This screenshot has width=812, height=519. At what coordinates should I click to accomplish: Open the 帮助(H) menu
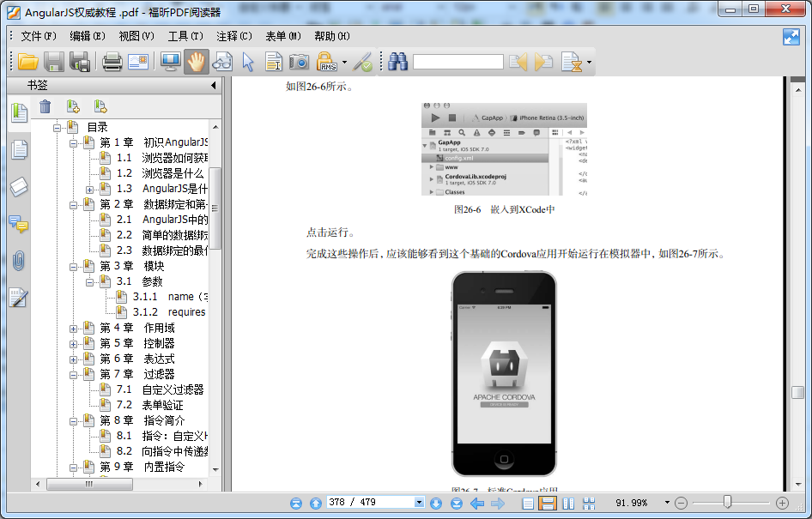[332, 36]
